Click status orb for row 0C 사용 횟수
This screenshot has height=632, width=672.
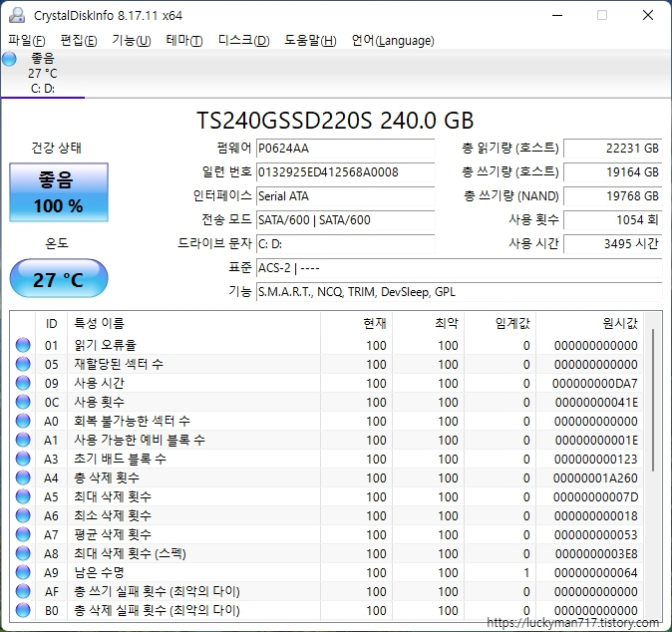point(23,402)
